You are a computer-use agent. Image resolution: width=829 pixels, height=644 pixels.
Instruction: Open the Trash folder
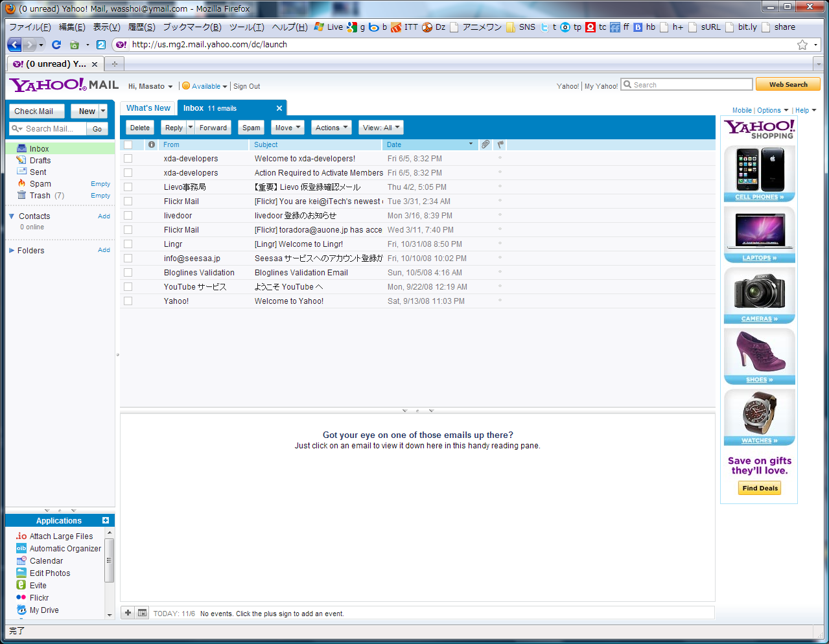coord(40,196)
